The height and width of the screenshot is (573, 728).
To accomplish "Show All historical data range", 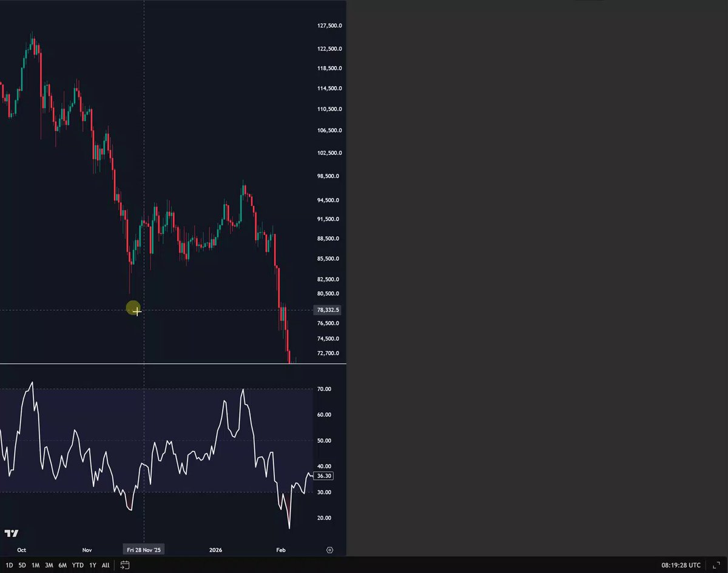I will [106, 565].
